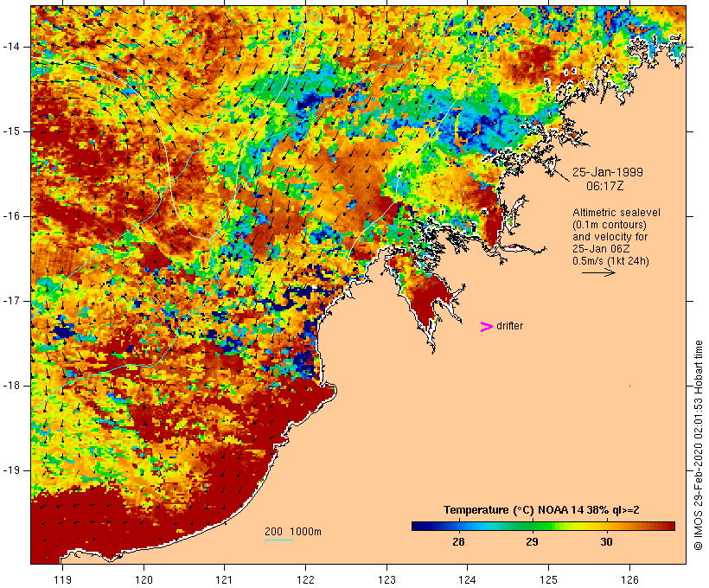The image size is (709, 588).
Task: Click the '120' longitude axis label
Action: (144, 579)
